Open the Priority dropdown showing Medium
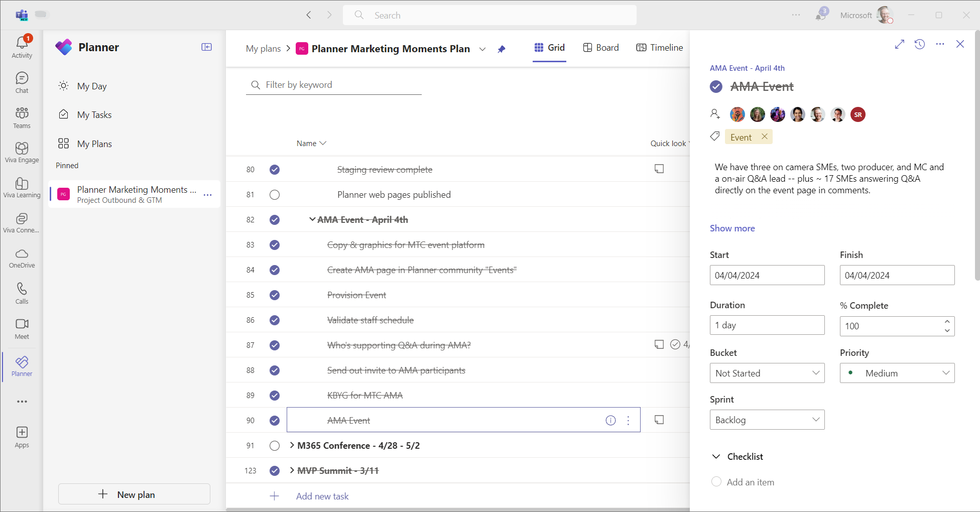 click(x=897, y=373)
